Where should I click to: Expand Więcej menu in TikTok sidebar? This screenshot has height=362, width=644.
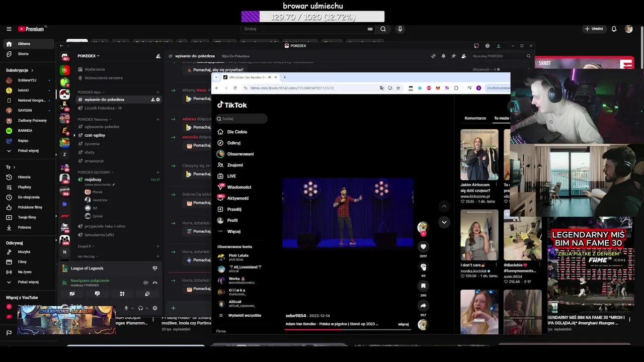coord(229,231)
